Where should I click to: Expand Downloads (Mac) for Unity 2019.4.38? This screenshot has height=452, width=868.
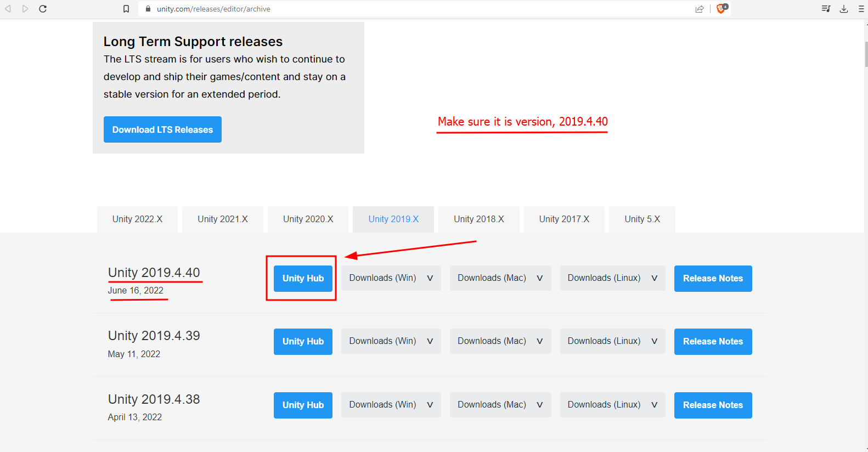pyautogui.click(x=500, y=405)
